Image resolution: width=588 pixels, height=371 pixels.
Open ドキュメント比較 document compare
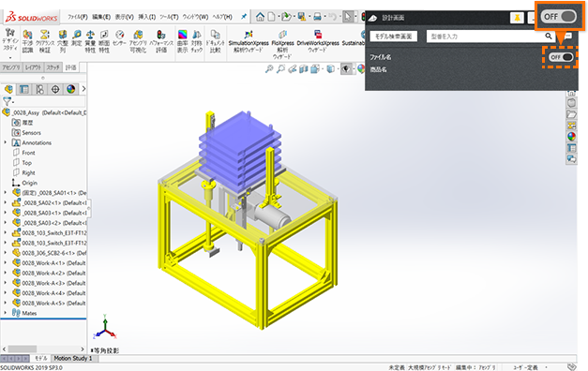[x=215, y=41]
